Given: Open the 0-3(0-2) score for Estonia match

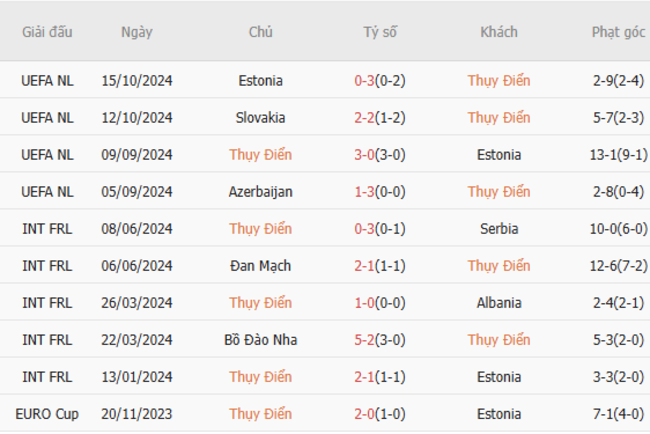Looking at the screenshot, I should tap(380, 80).
